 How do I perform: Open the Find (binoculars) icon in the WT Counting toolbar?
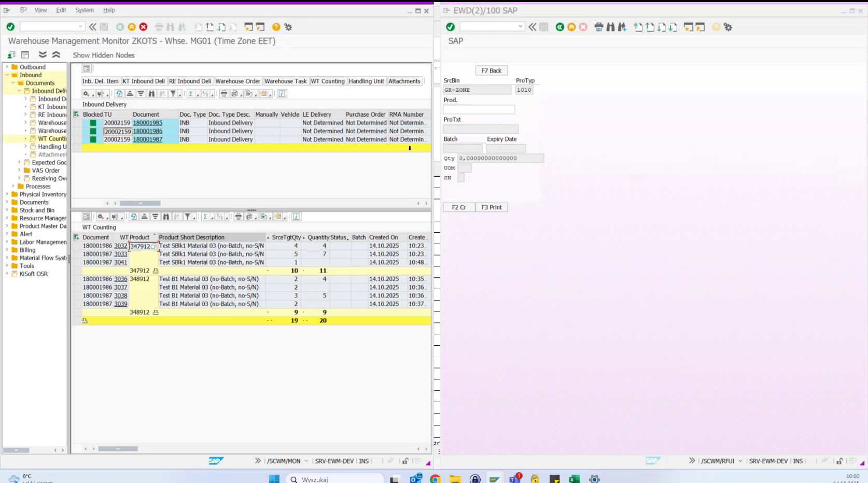[166, 217]
